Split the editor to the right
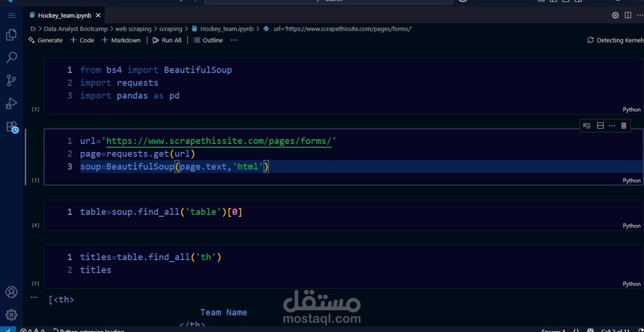This screenshot has height=332, width=644. point(628,15)
